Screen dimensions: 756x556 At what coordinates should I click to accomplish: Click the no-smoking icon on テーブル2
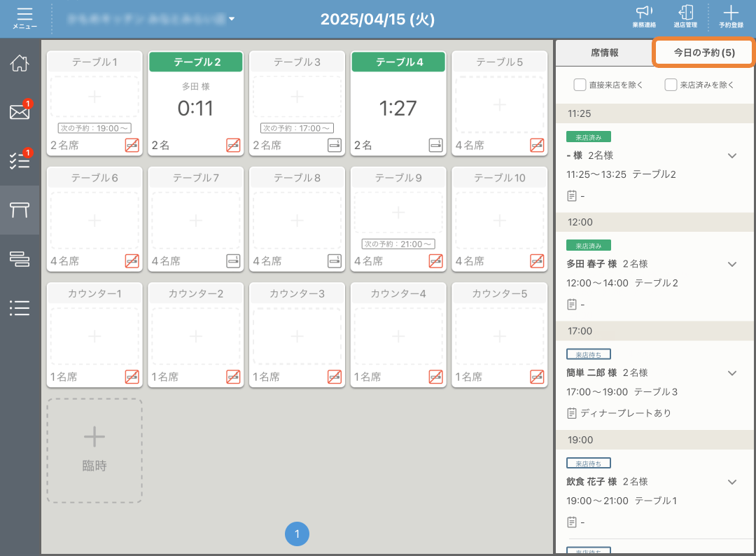point(233,145)
